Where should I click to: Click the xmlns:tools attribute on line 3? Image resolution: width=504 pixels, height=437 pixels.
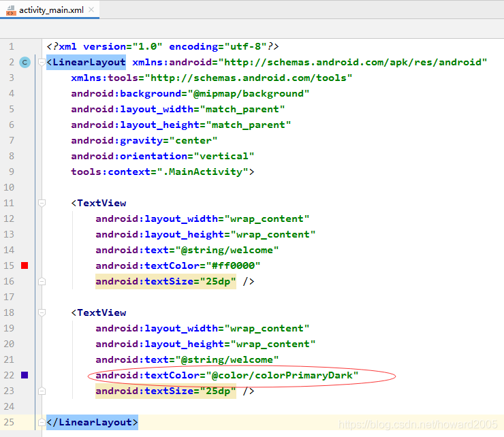212,78
